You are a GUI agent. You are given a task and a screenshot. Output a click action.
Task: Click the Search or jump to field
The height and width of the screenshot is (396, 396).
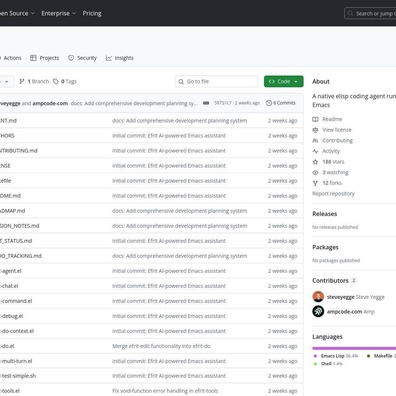pos(370,13)
